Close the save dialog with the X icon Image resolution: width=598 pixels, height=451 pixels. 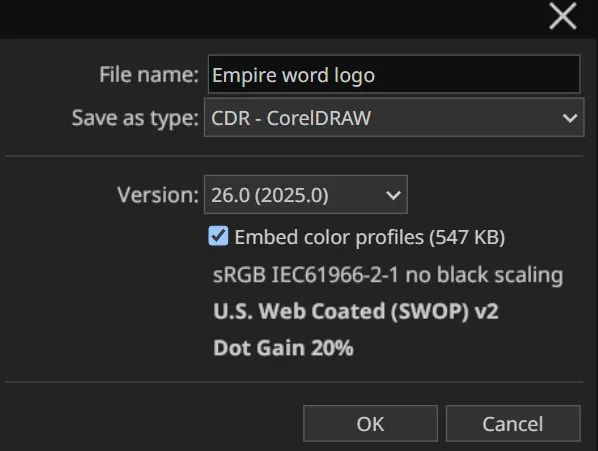(x=563, y=16)
